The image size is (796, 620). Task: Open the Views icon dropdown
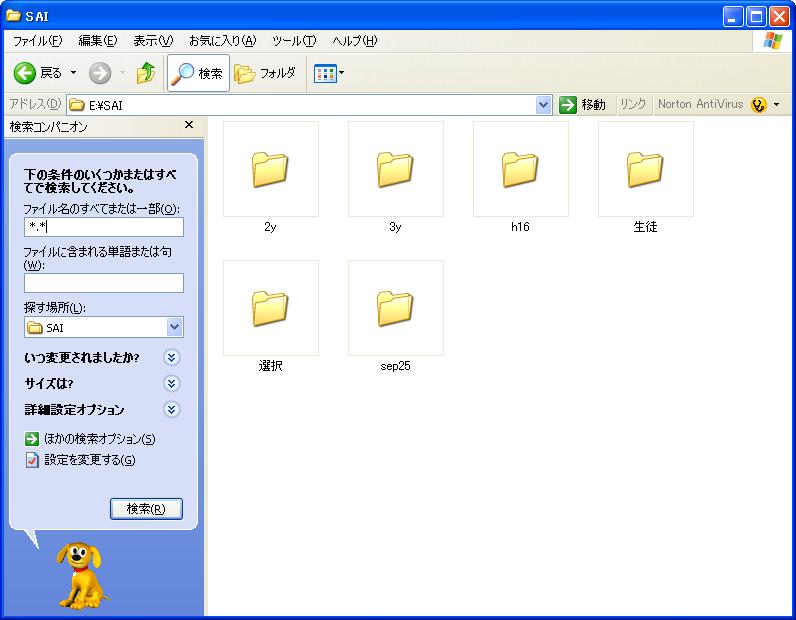tap(328, 73)
